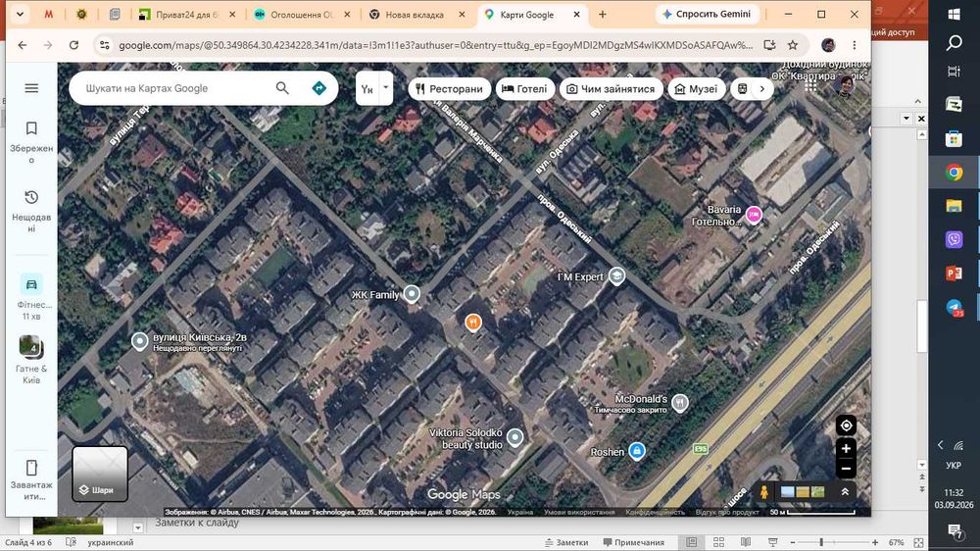Screen dimensions: 980x551
Task: Switch map layers with Шари thumbnail
Action: 100,474
